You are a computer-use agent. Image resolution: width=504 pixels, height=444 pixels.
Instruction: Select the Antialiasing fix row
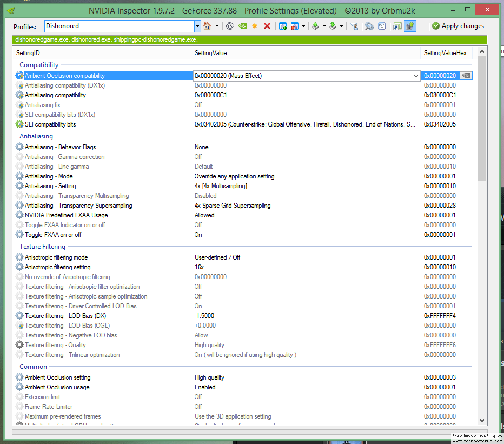pyautogui.click(x=244, y=105)
